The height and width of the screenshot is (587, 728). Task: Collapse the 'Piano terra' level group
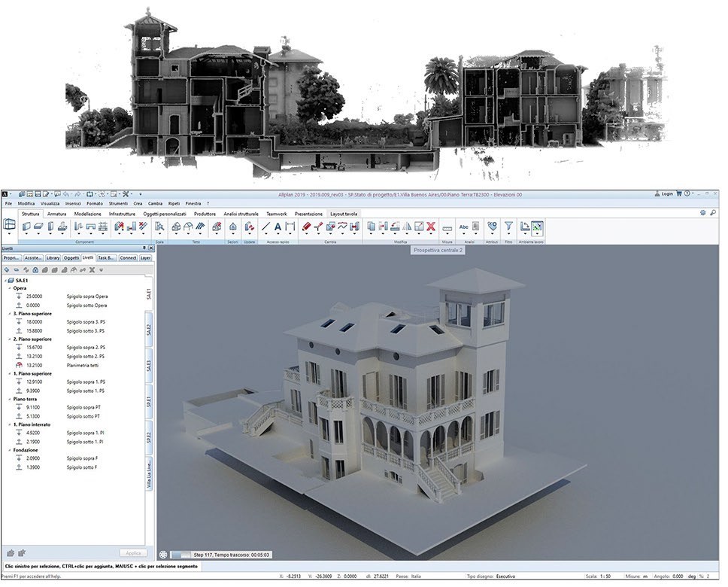(x=9, y=400)
